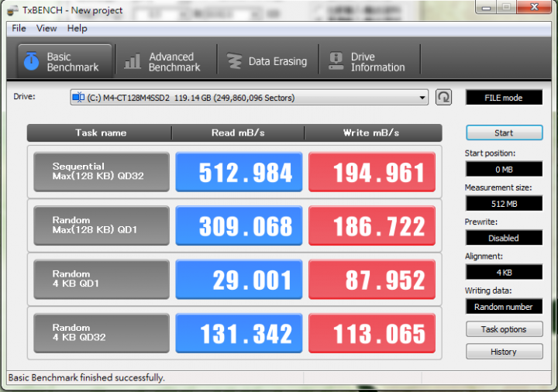Screen dimensions: 558x392
Task: Click the Start benchmark button
Action: click(x=505, y=132)
